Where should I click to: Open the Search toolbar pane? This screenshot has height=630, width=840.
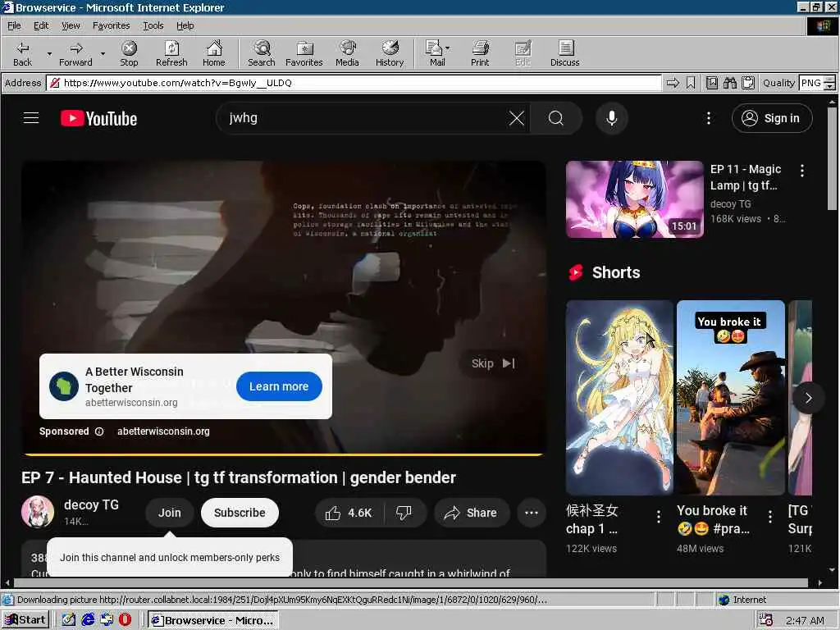(262, 53)
